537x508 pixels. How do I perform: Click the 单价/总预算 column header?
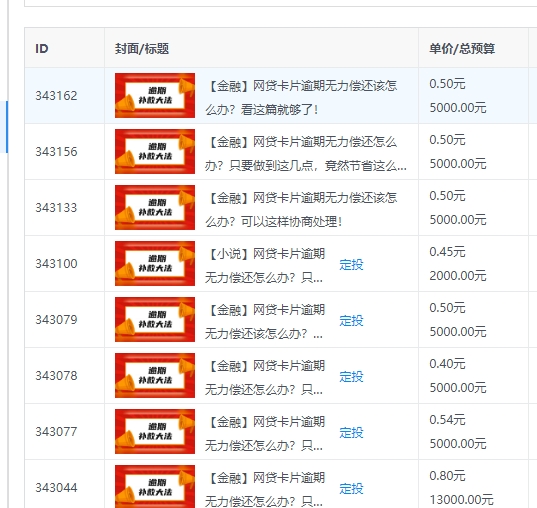[x=462, y=49]
